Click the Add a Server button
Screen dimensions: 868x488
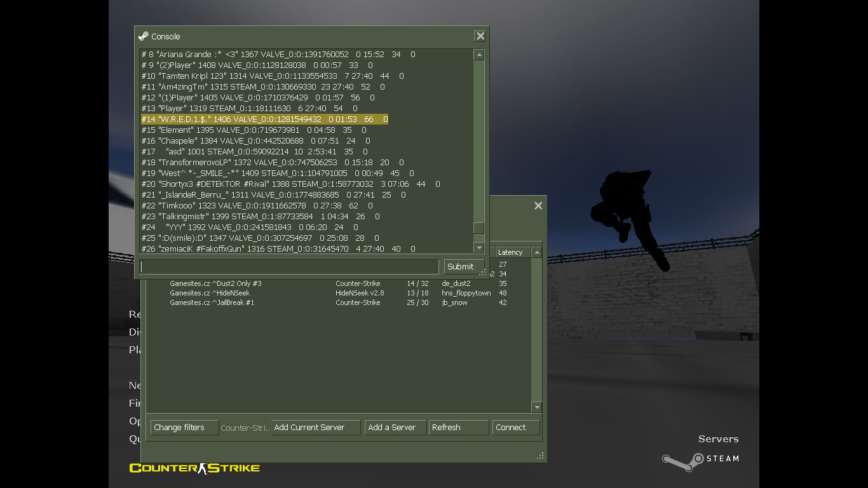click(395, 428)
